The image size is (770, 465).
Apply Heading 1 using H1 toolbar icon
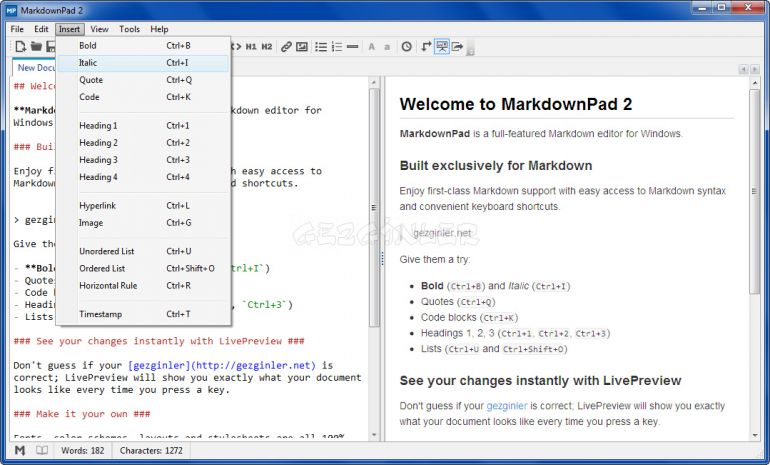pyautogui.click(x=251, y=47)
